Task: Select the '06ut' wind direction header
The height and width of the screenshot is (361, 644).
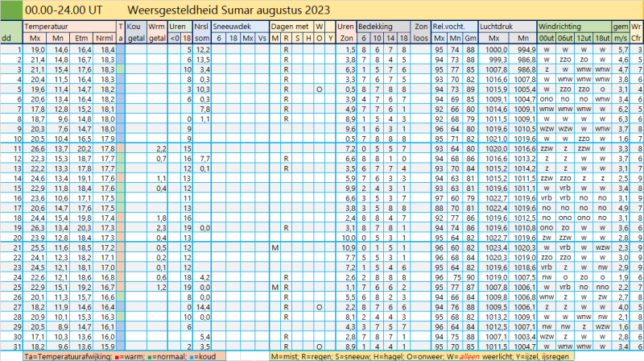Action: pyautogui.click(x=565, y=38)
